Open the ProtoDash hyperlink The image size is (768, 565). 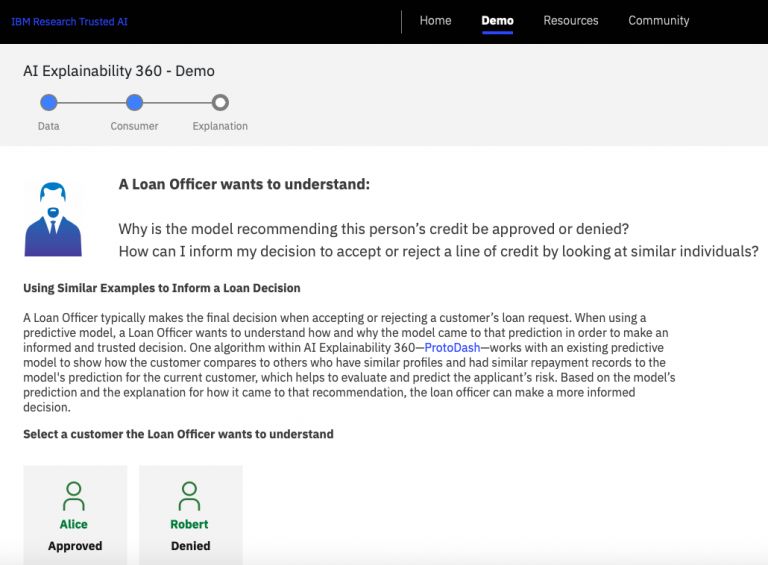(x=452, y=348)
